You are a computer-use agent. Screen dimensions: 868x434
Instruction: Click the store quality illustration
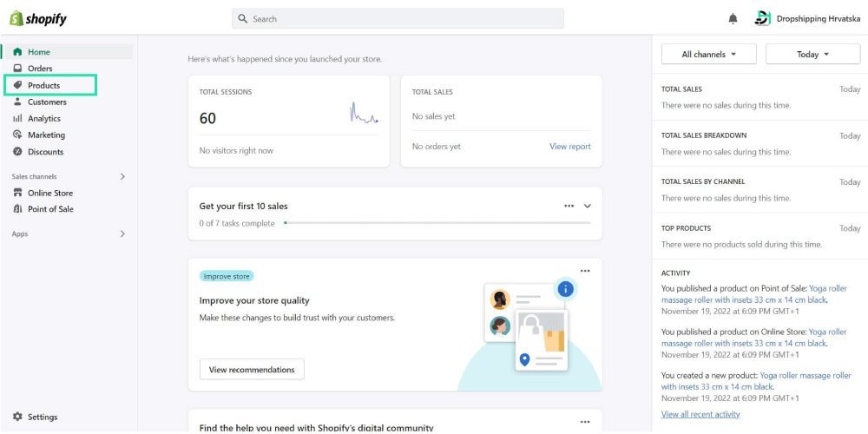529,334
